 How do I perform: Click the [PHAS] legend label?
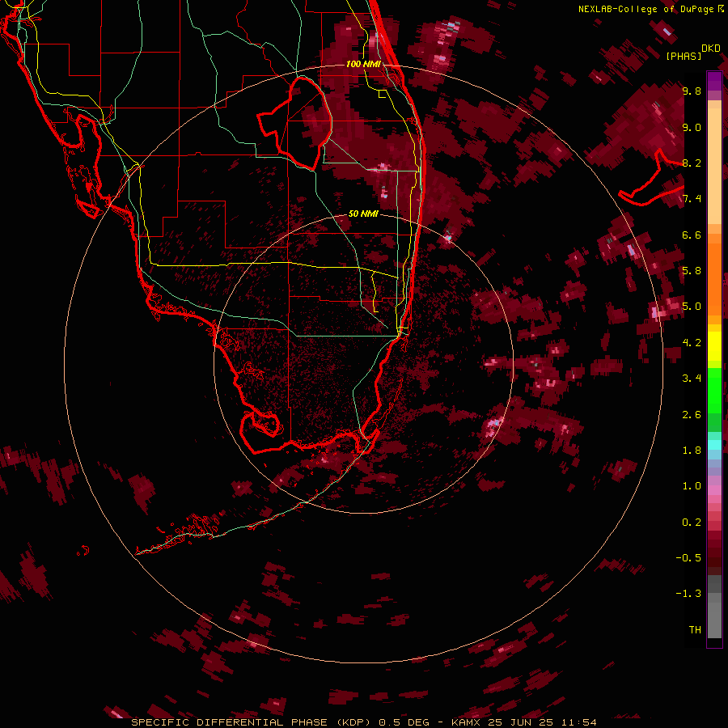(684, 56)
